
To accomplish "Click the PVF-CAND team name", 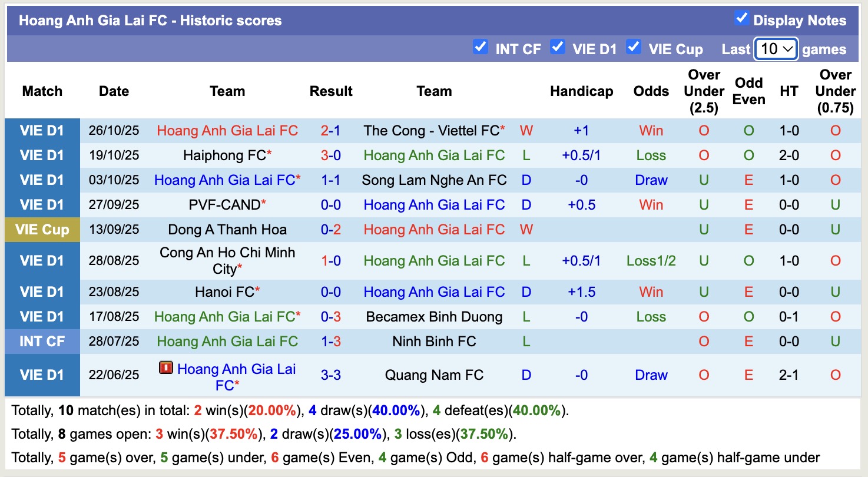I will pyautogui.click(x=225, y=204).
